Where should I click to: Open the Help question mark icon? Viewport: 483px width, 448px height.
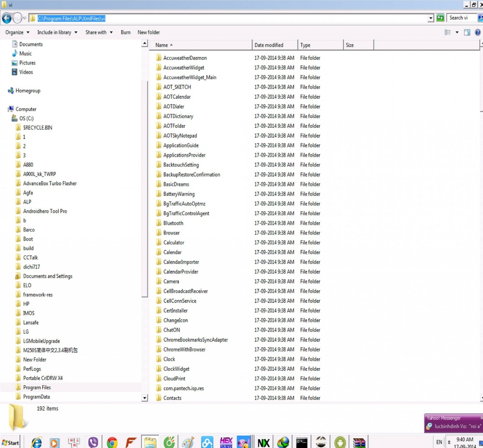478,32
